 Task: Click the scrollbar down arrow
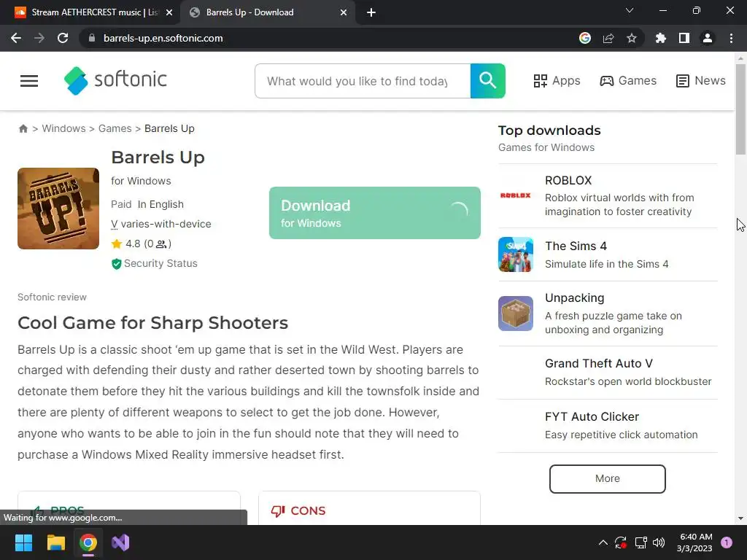(x=740, y=518)
